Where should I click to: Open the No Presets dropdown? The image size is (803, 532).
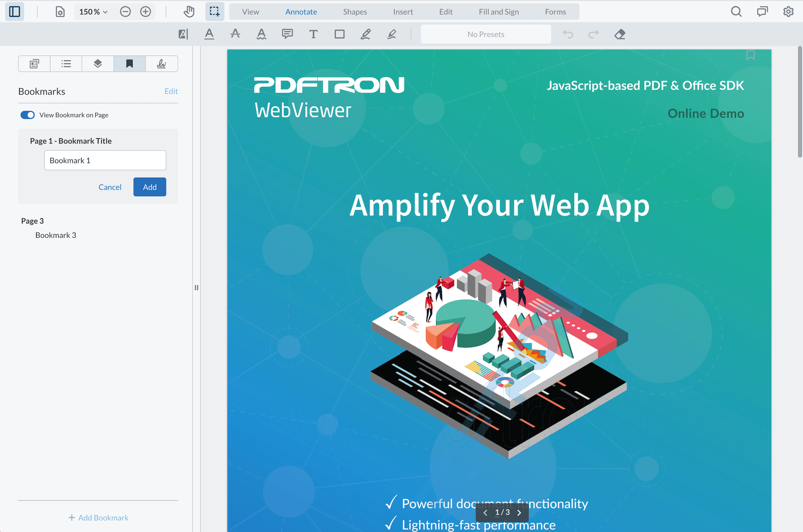(485, 34)
